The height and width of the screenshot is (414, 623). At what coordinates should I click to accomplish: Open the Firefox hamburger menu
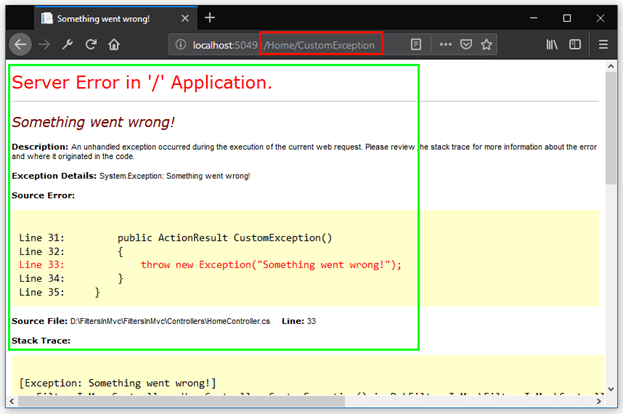point(603,44)
